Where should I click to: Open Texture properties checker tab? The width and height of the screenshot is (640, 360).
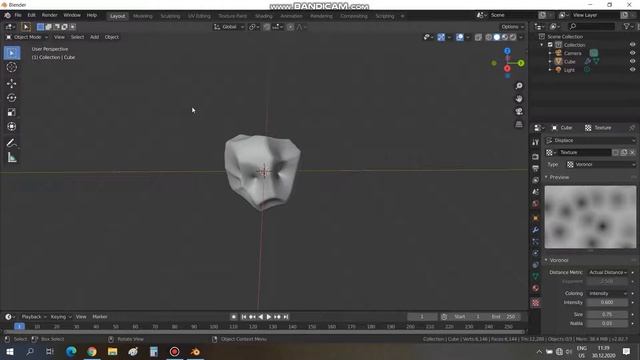[536, 302]
